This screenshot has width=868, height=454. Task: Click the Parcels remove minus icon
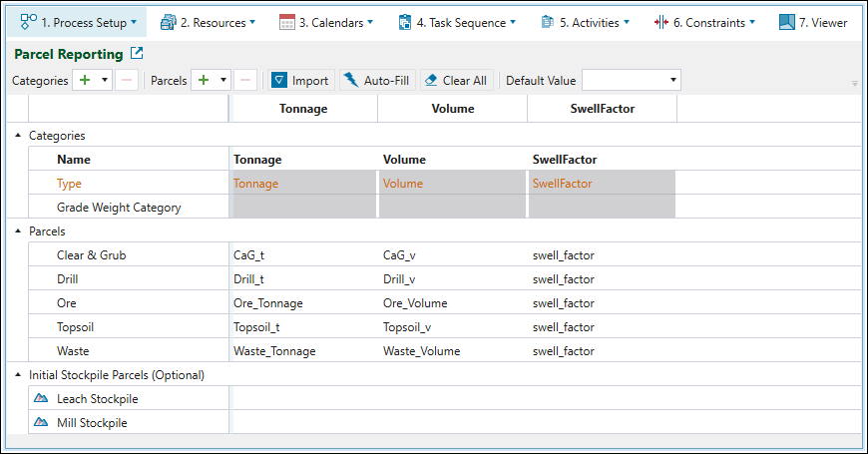[246, 81]
